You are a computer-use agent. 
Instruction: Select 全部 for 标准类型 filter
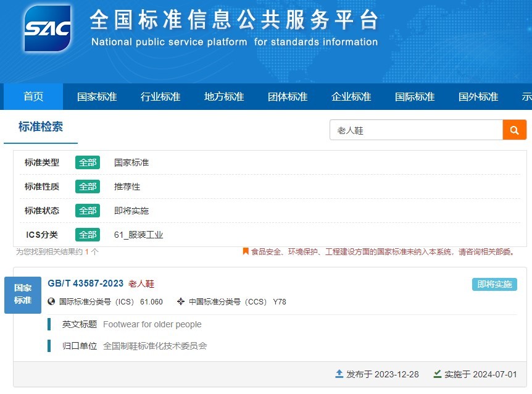click(x=88, y=162)
